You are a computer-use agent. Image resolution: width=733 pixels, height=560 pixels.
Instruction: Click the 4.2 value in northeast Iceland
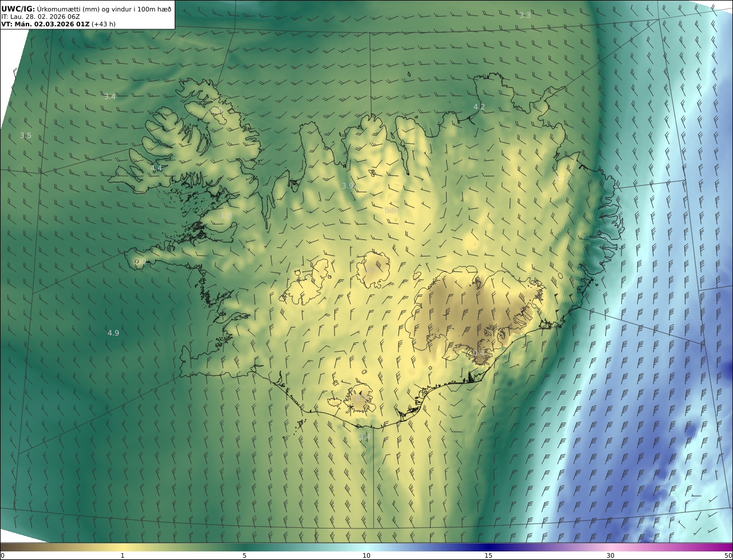479,107
